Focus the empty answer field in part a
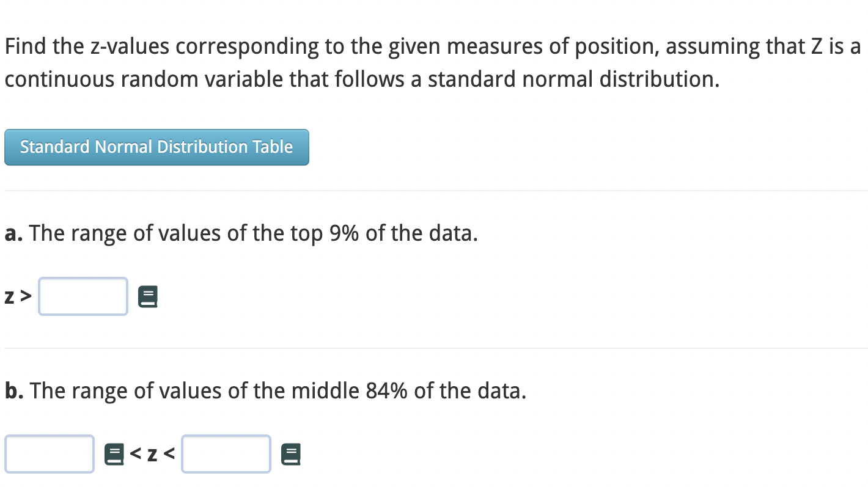This screenshot has width=868, height=487. pyautogui.click(x=83, y=296)
